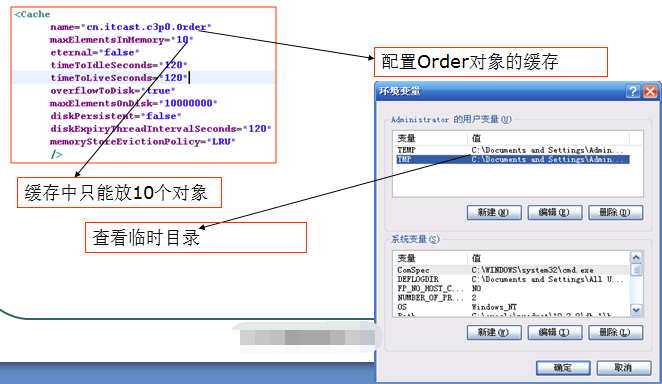Click 编辑(I) under system variables

(x=555, y=333)
